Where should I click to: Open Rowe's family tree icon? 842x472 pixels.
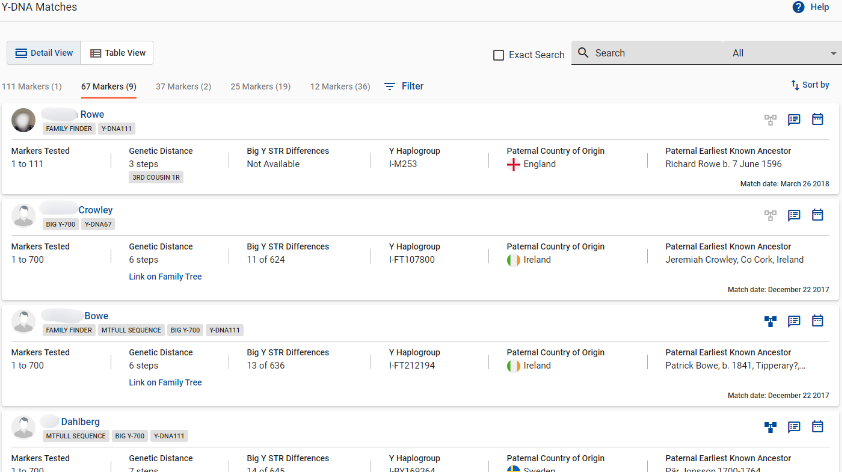pos(770,120)
